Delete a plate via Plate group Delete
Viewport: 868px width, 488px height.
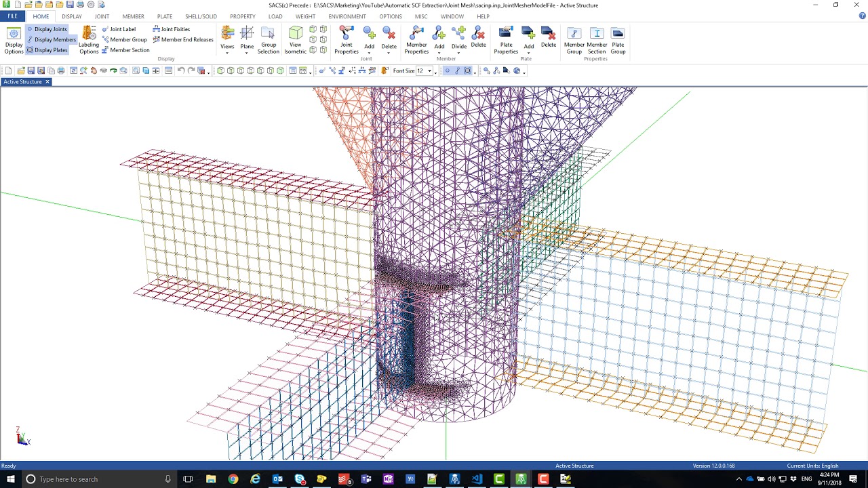pyautogui.click(x=549, y=37)
